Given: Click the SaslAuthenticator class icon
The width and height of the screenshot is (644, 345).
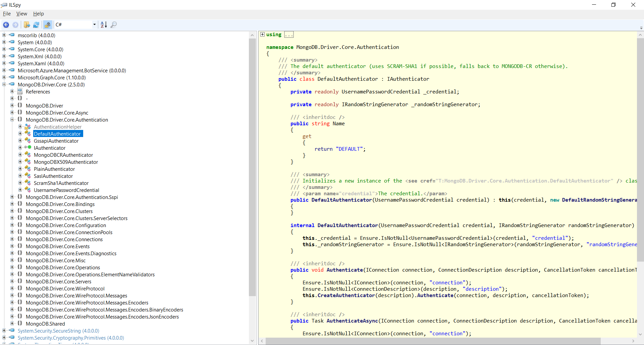Looking at the screenshot, I should (x=28, y=176).
